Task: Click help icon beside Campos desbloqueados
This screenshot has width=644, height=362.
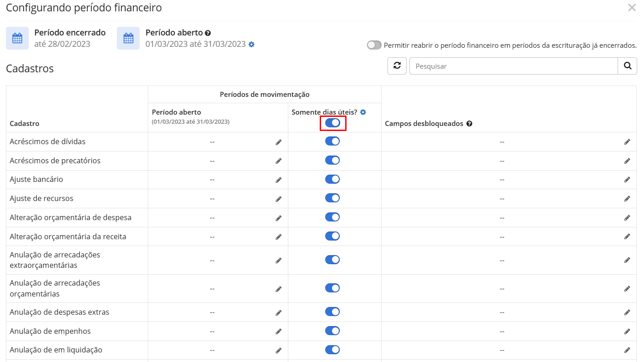Action: coord(469,124)
